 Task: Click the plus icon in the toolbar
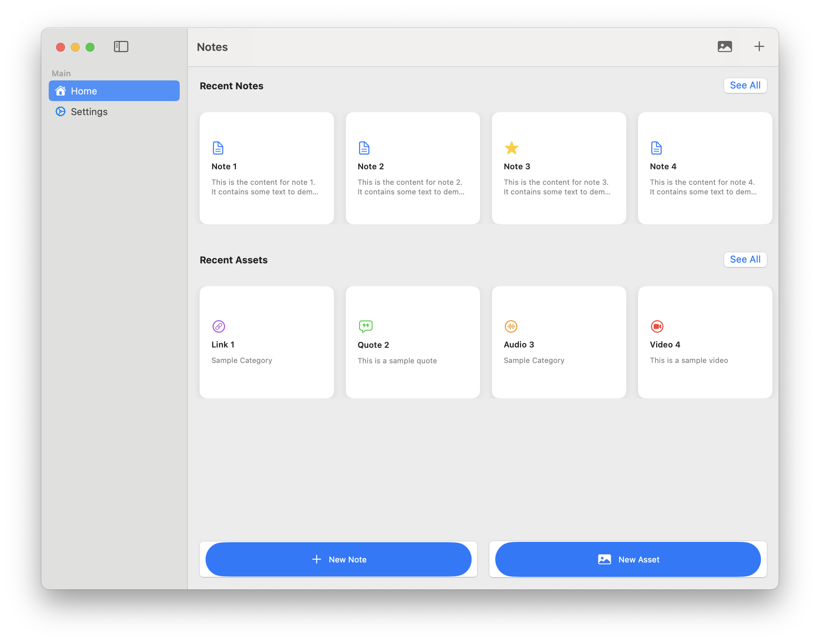tap(759, 47)
